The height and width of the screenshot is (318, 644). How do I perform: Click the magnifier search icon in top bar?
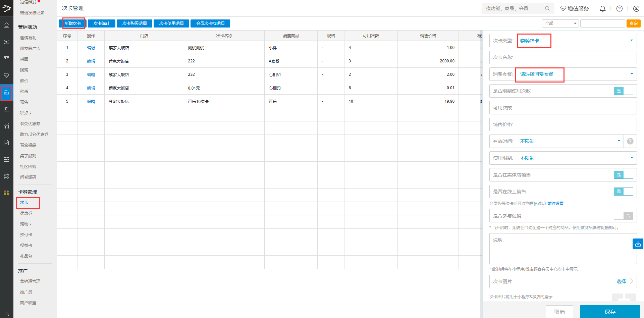(547, 8)
